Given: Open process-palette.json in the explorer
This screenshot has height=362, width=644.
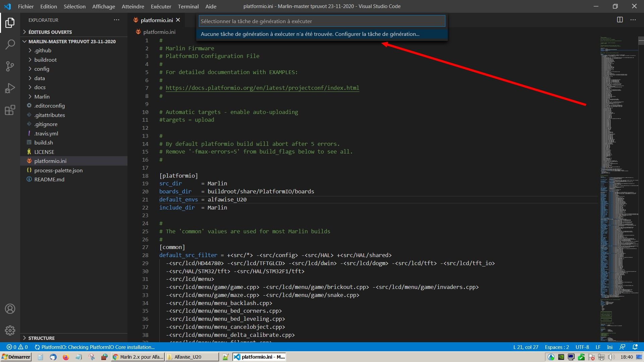Looking at the screenshot, I should pos(74,170).
